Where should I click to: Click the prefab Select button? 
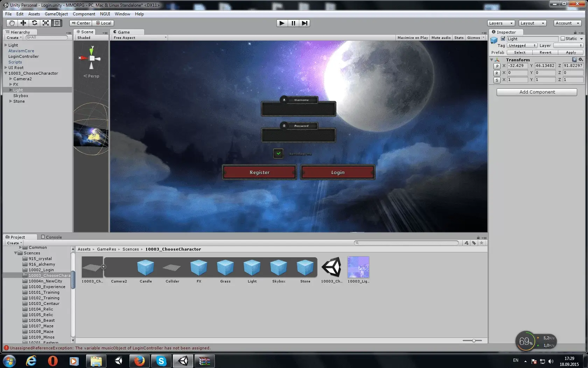(x=520, y=53)
